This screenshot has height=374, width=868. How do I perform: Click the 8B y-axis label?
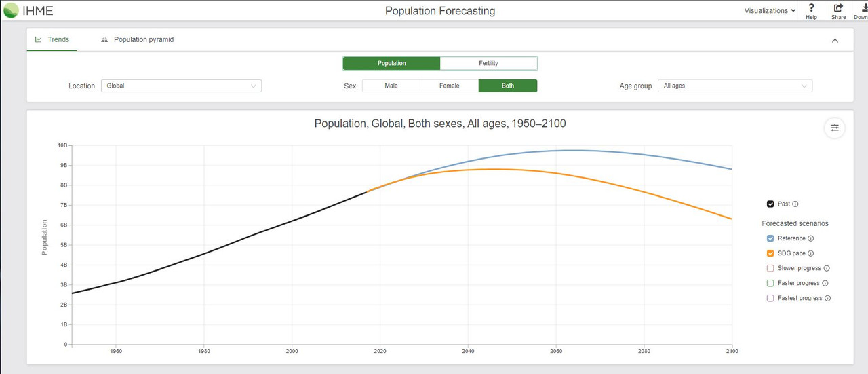64,185
